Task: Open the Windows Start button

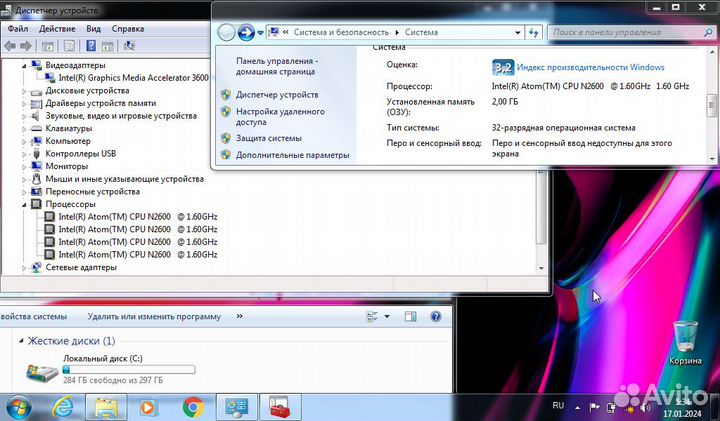Action: pyautogui.click(x=18, y=407)
